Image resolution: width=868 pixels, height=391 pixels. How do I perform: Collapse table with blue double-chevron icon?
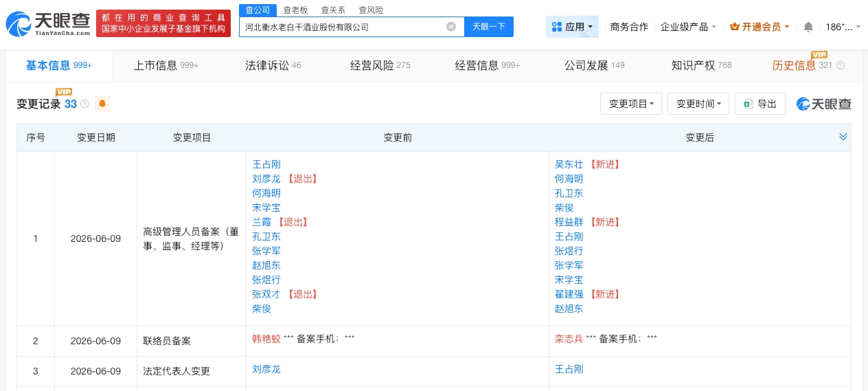[x=843, y=137]
